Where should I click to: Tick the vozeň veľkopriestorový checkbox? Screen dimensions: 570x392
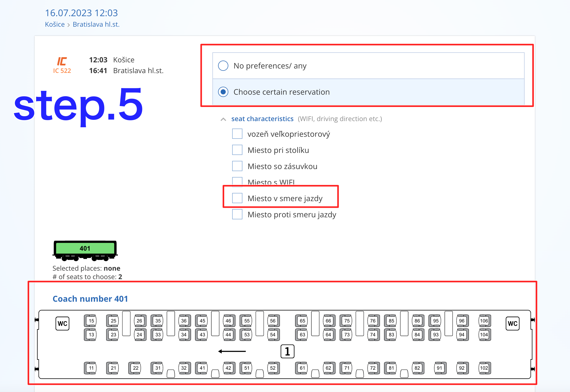click(237, 134)
